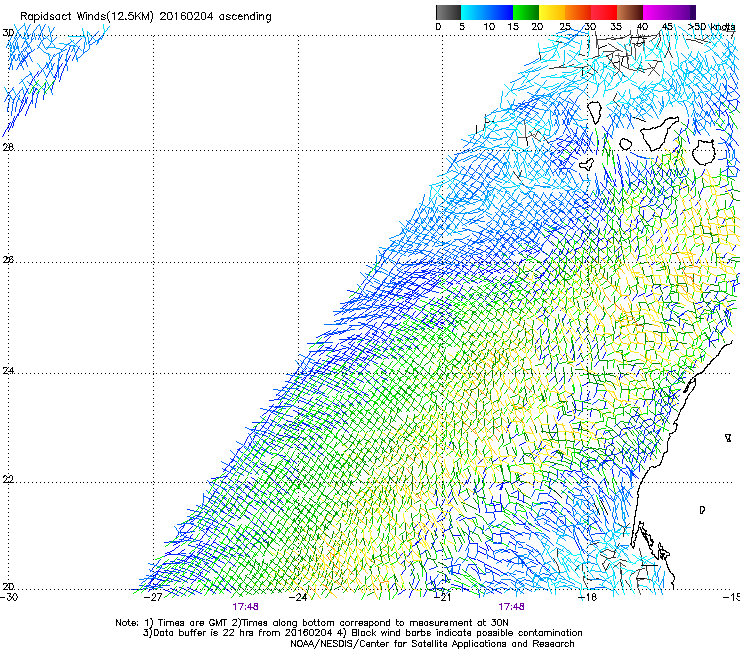Select the orange 25-30 knots legend swatch
The width and height of the screenshot is (740, 650).
578,12
